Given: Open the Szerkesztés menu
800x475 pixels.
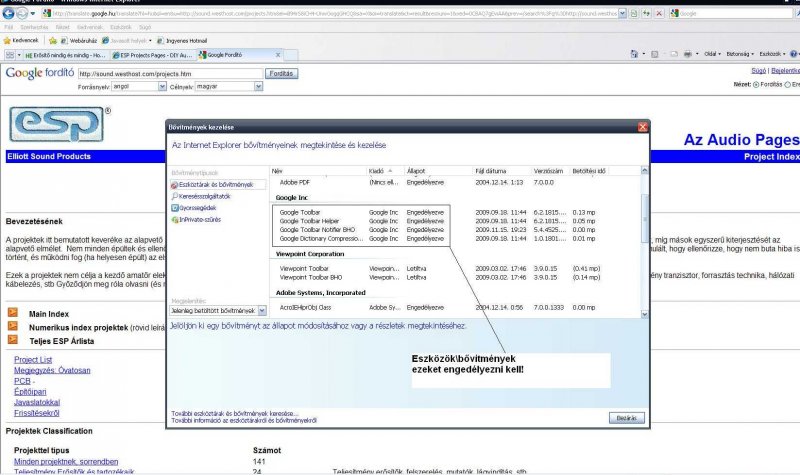Looking at the screenshot, I should tap(34, 27).
